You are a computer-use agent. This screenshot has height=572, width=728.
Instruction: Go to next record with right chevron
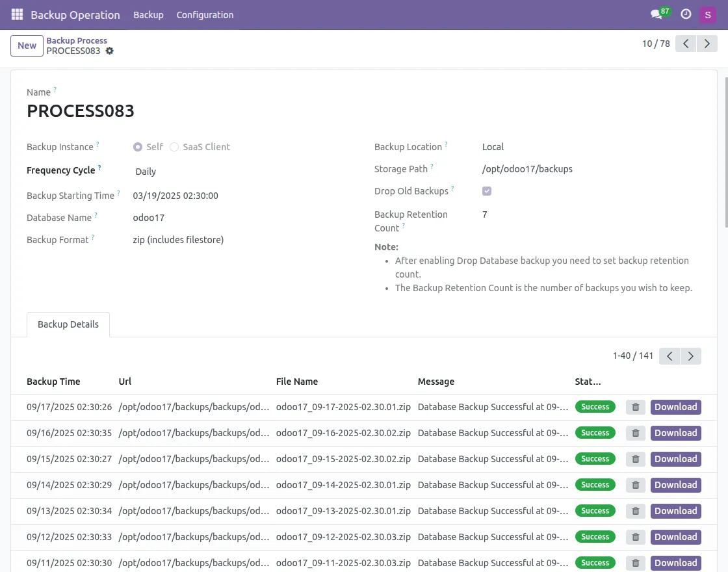click(x=707, y=44)
